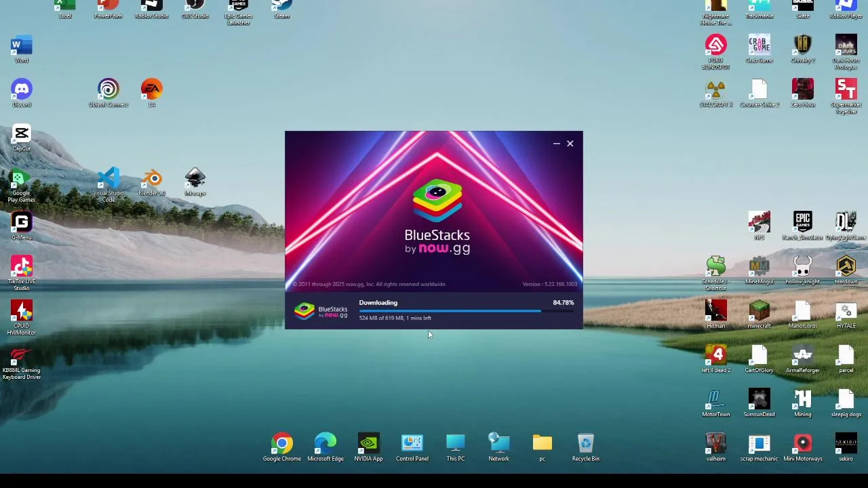Open the Supermarket Together shortcut

click(846, 97)
